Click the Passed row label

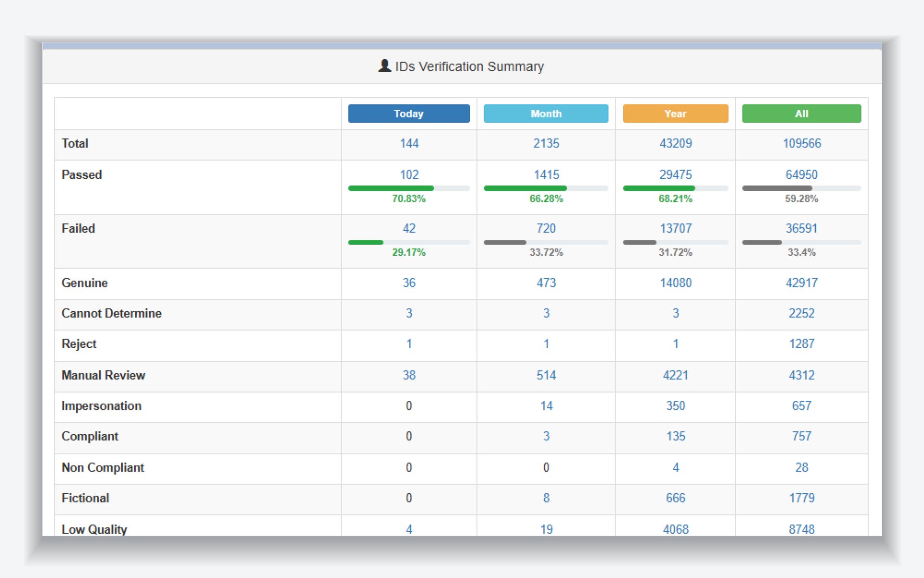[82, 175]
